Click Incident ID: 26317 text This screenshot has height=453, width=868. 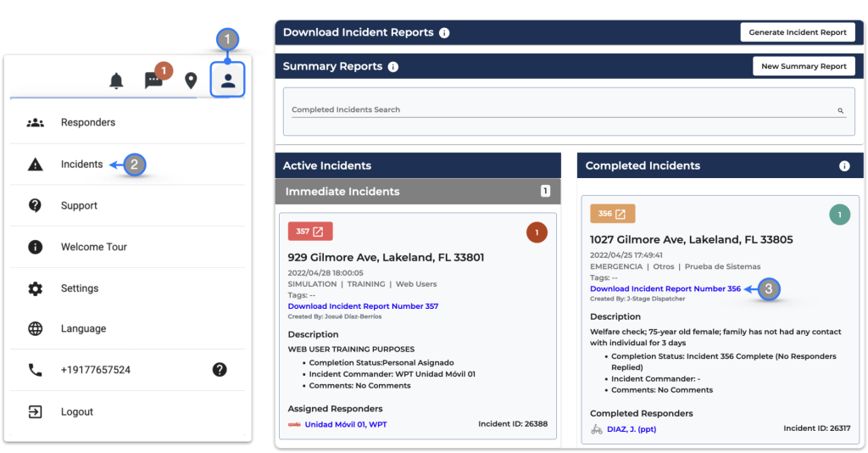(817, 428)
